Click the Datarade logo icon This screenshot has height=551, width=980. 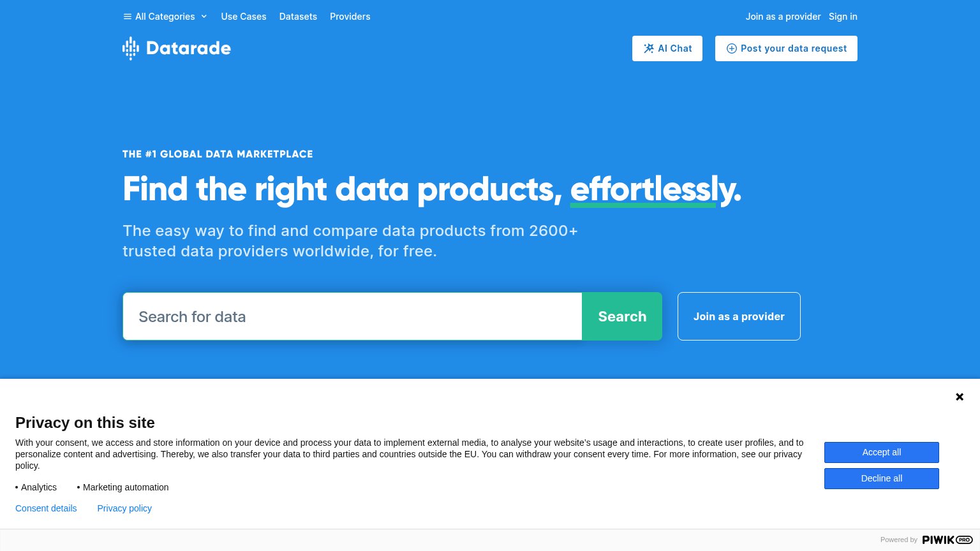click(131, 48)
